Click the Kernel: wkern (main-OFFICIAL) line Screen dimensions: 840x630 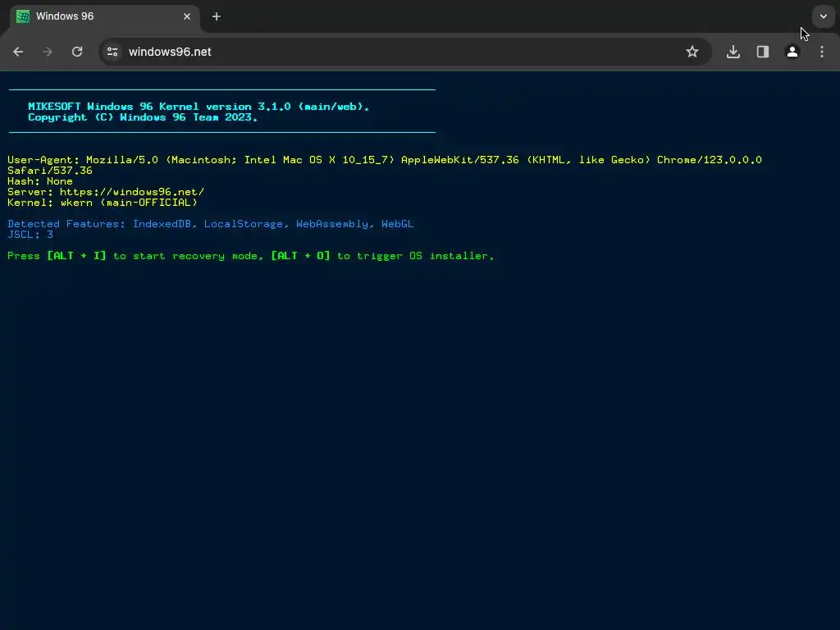pos(103,203)
